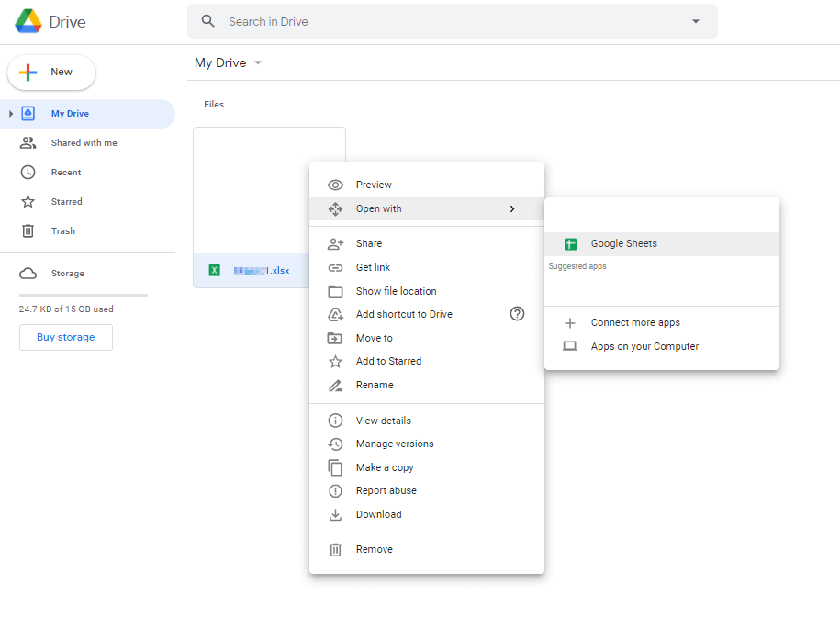The height and width of the screenshot is (640, 840).
Task: Click the Starred star icon in sidebar
Action: pos(28,201)
